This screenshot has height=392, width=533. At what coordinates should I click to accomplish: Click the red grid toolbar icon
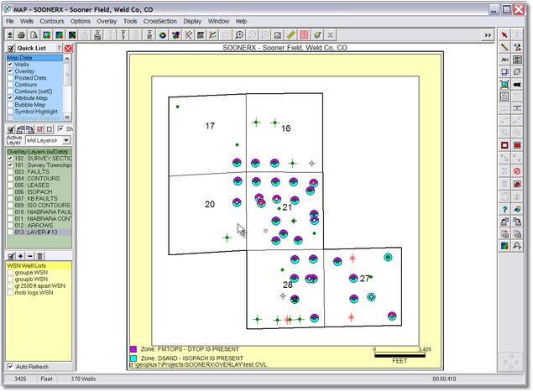coord(304,35)
